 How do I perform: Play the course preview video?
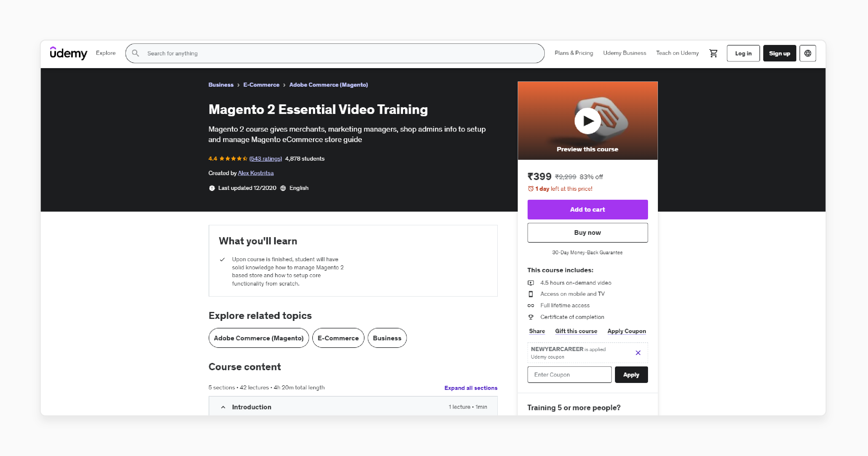(587, 121)
